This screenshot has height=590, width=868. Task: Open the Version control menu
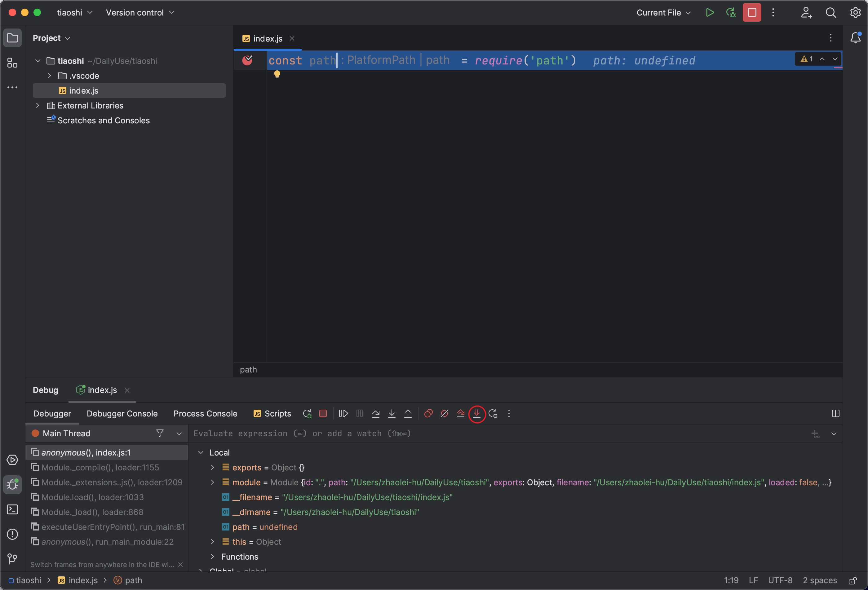pyautogui.click(x=140, y=13)
